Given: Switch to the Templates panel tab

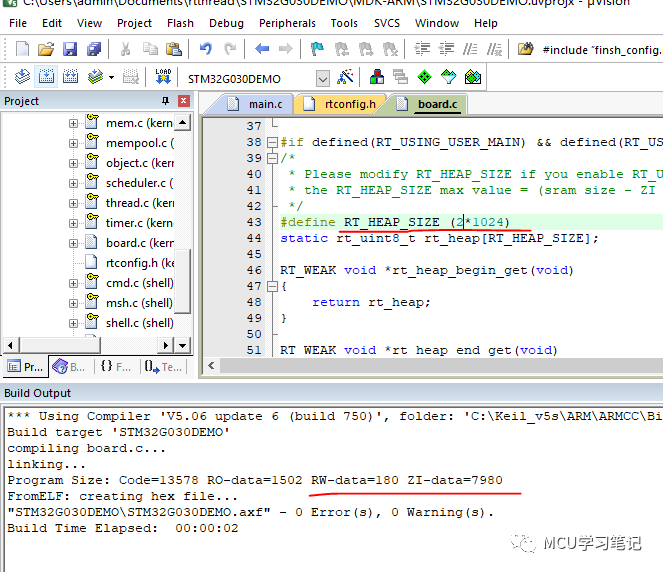Looking at the screenshot, I should coord(163,367).
